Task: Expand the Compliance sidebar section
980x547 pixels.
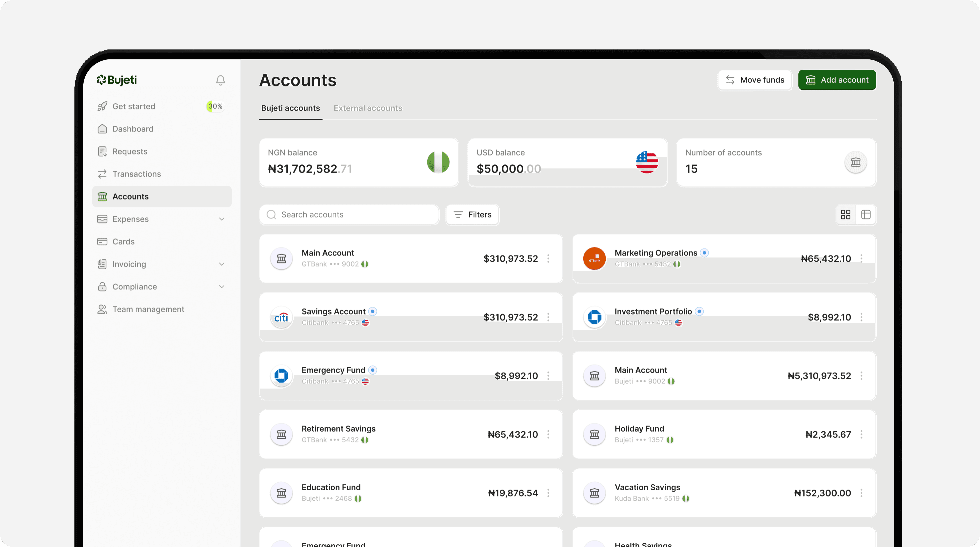Action: click(x=222, y=287)
